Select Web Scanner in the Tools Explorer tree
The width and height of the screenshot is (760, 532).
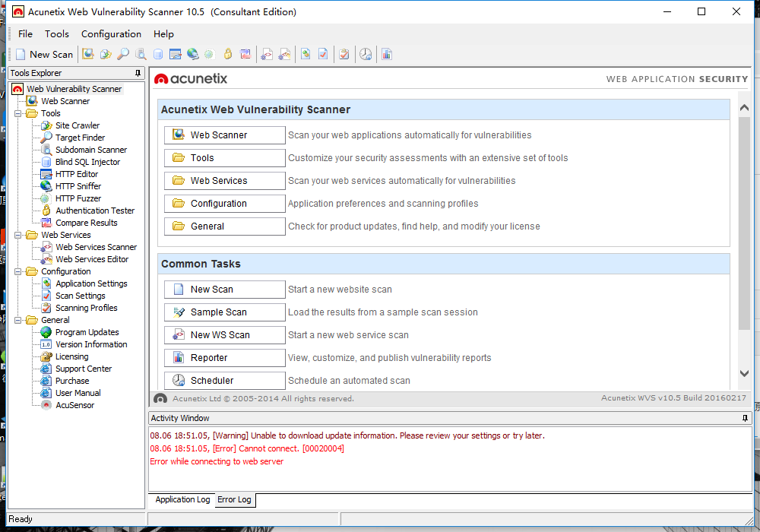pos(65,101)
